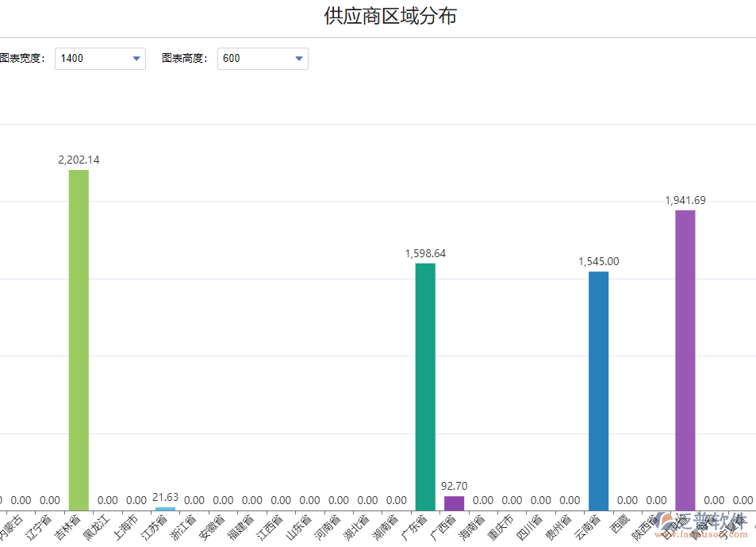Click the 1,598.64 data label
Screen dimensions: 756x547
click(x=425, y=253)
